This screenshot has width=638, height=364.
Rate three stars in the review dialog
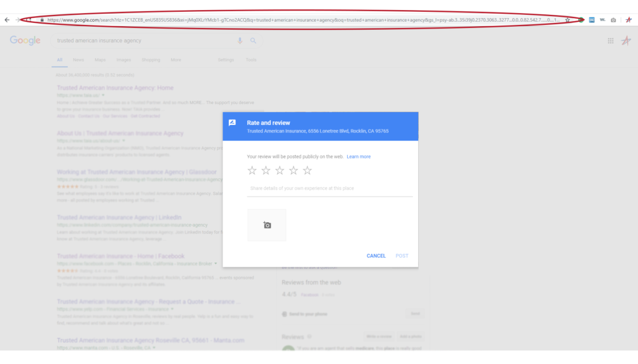coord(280,170)
